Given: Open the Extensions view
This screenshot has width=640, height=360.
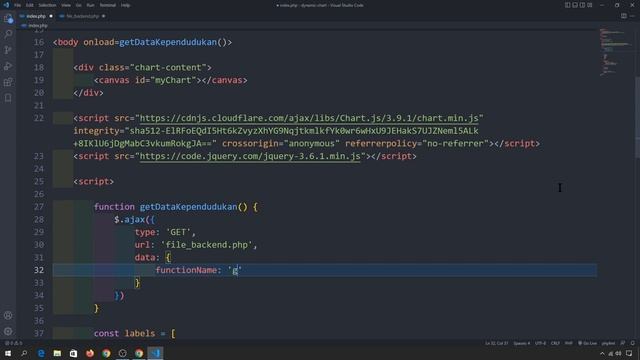Looking at the screenshot, I should point(8,82).
